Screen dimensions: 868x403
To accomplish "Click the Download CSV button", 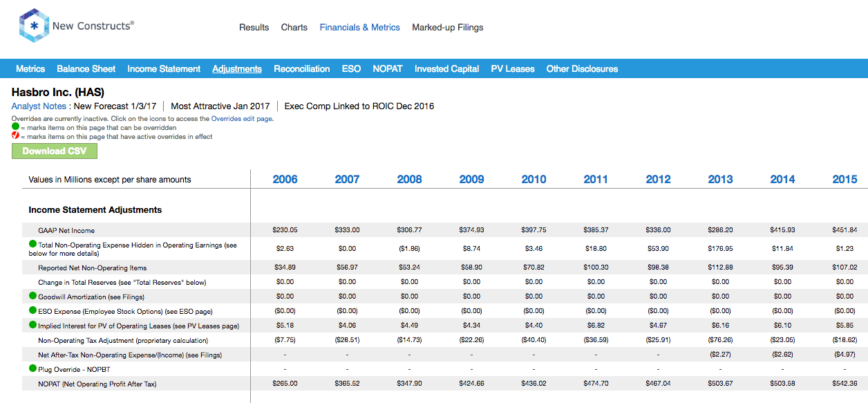I will 55,151.
